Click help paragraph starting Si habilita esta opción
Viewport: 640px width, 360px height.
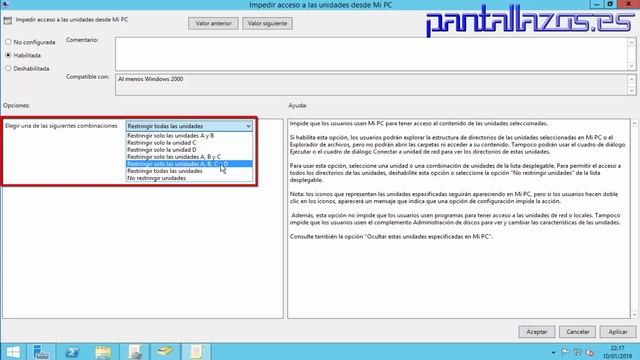[x=457, y=144]
